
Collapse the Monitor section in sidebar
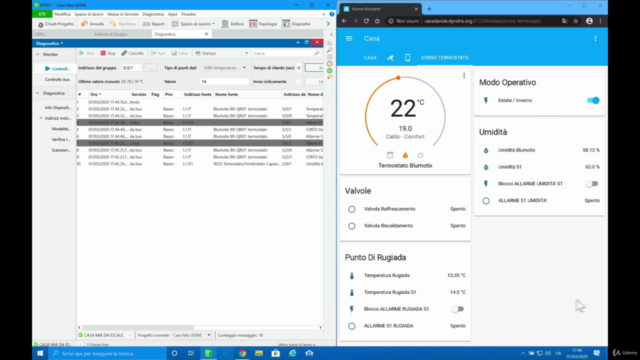38,54
